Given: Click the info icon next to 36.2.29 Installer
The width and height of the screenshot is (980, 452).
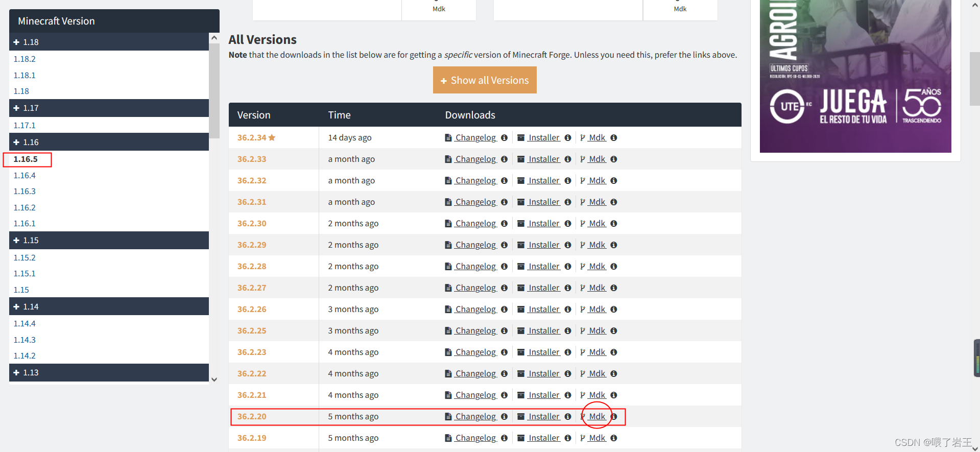Looking at the screenshot, I should click(567, 245).
